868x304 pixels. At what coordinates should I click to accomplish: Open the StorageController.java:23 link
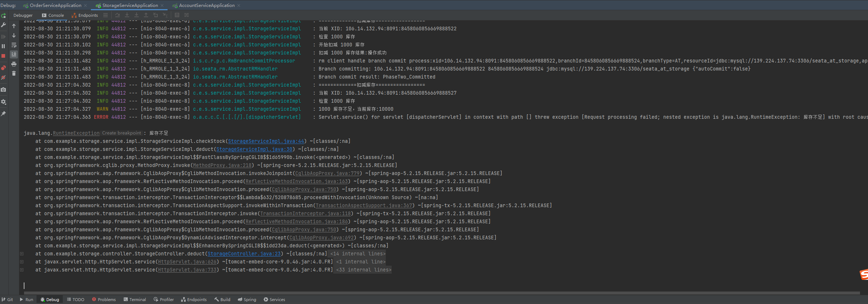pyautogui.click(x=244, y=254)
